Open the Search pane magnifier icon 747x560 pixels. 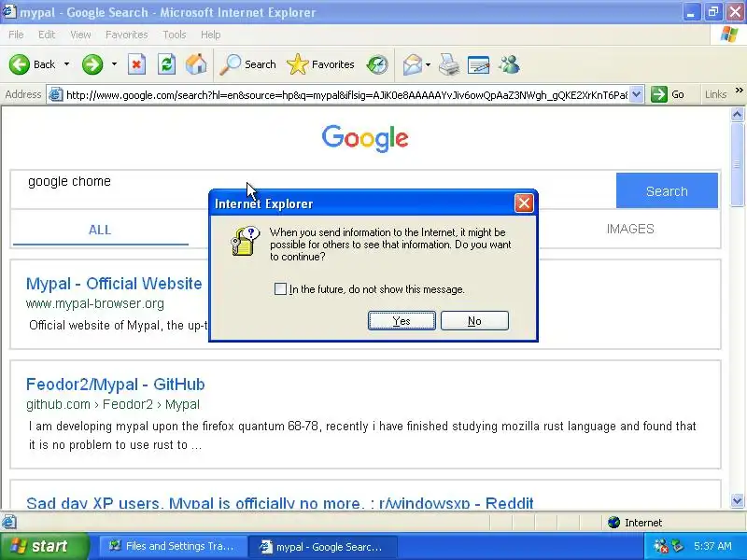pos(231,64)
